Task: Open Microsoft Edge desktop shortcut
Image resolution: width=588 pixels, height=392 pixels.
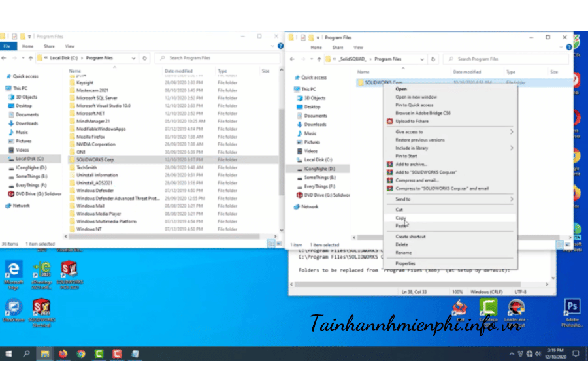Action: (x=13, y=271)
